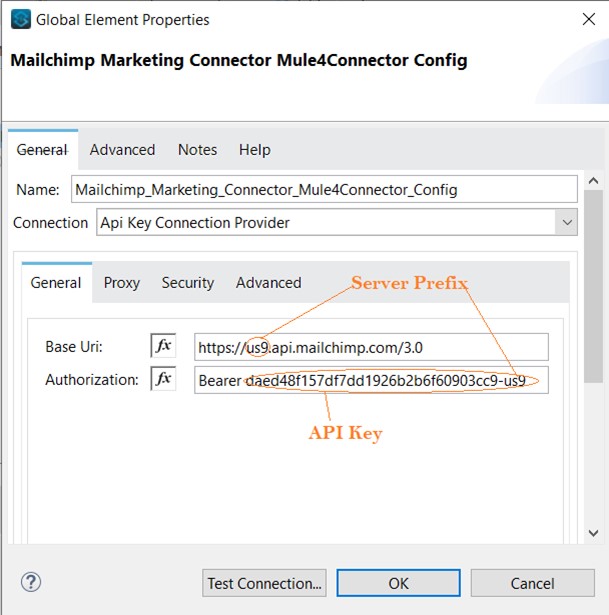
Task: Click the Cancel button
Action: pos(533,583)
